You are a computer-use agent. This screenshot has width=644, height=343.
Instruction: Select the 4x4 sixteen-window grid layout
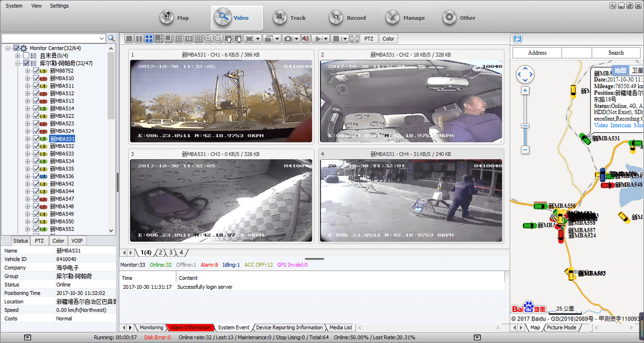point(198,39)
